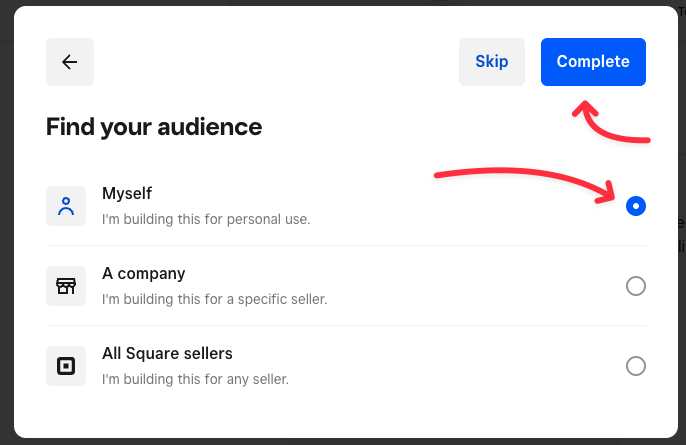Click the back arrow button

coord(70,62)
